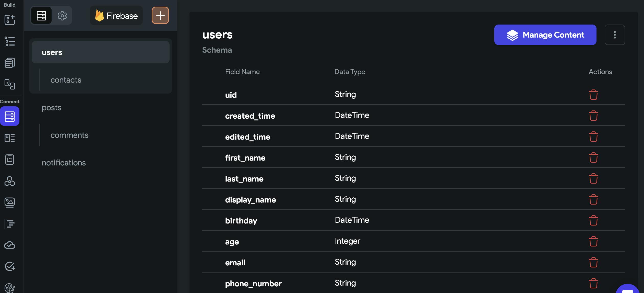644x293 pixels.
Task: Open cloud functions icon in sidebar
Action: pos(10,245)
